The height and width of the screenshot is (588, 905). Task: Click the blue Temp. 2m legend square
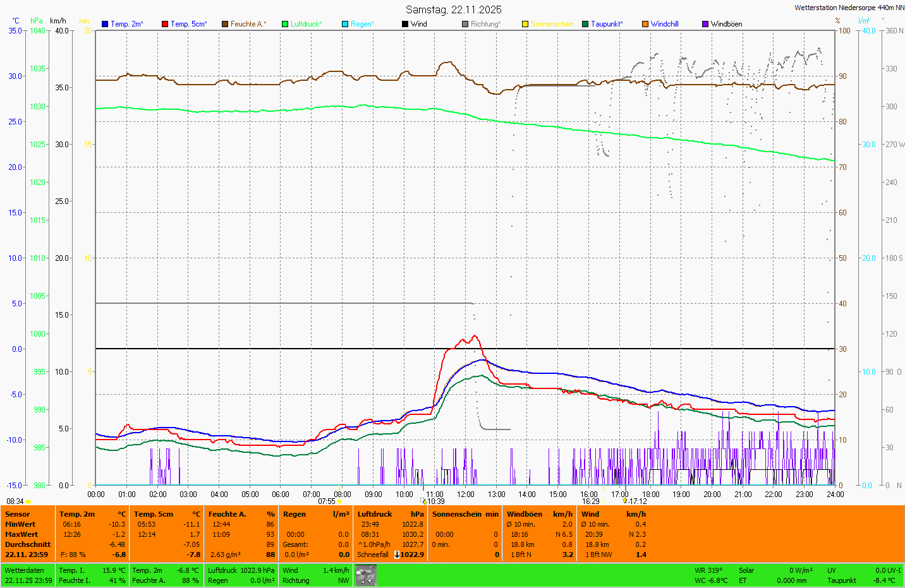click(x=105, y=24)
